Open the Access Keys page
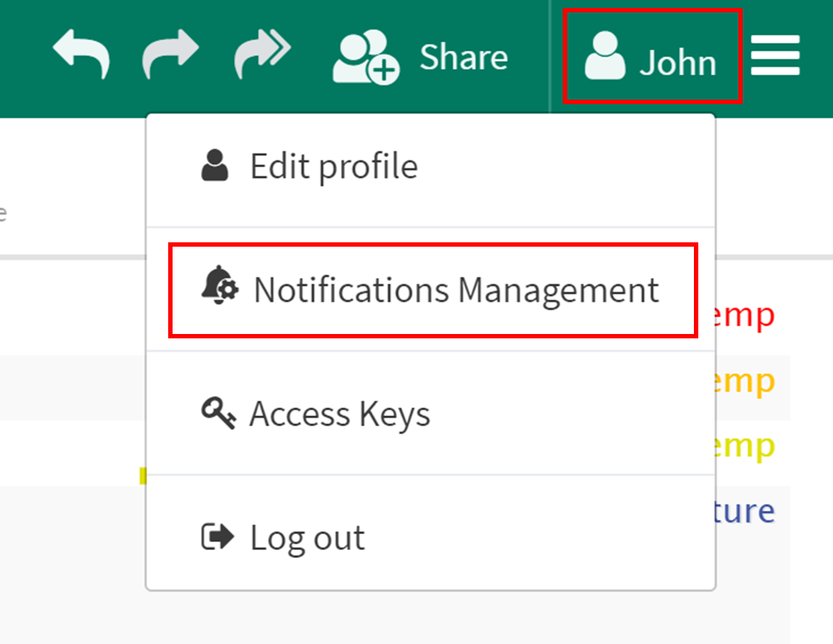Screen dimensions: 833x644 (x=339, y=413)
